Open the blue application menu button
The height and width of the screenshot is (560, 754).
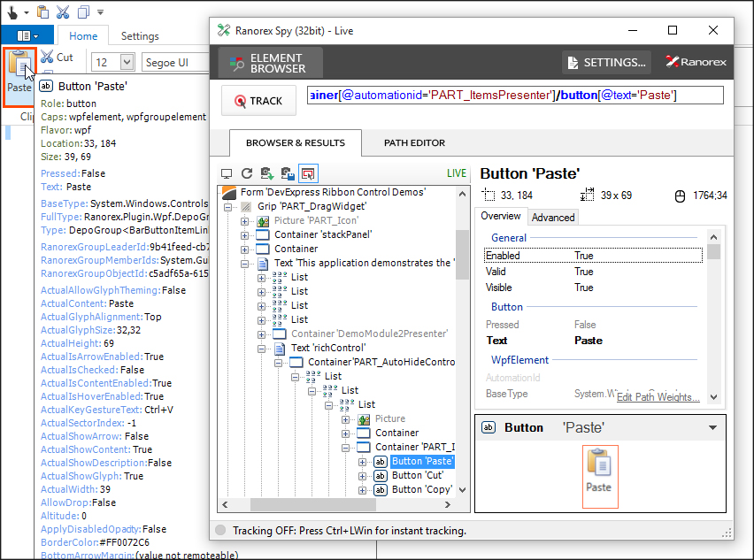[27, 35]
